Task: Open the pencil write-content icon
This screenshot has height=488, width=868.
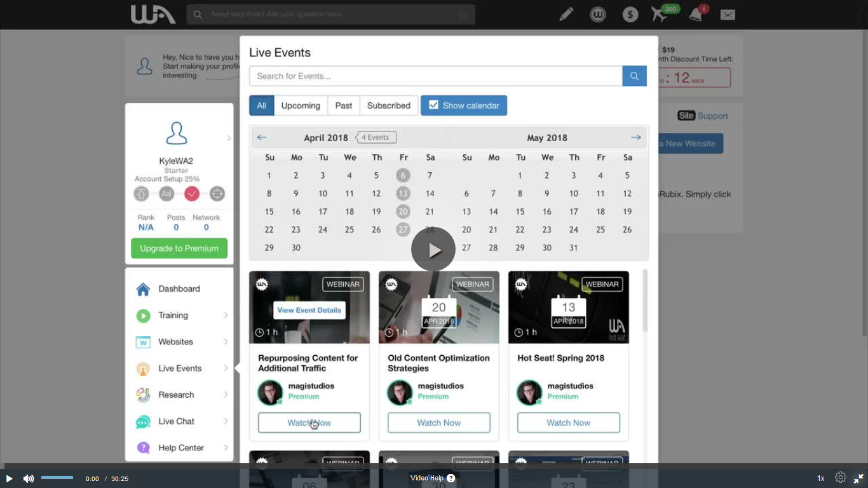Action: click(x=566, y=14)
